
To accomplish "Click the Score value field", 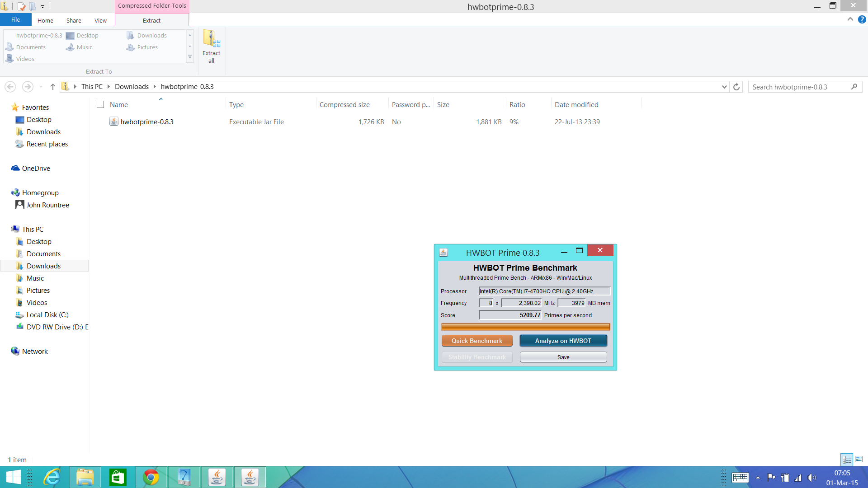I will pos(510,315).
